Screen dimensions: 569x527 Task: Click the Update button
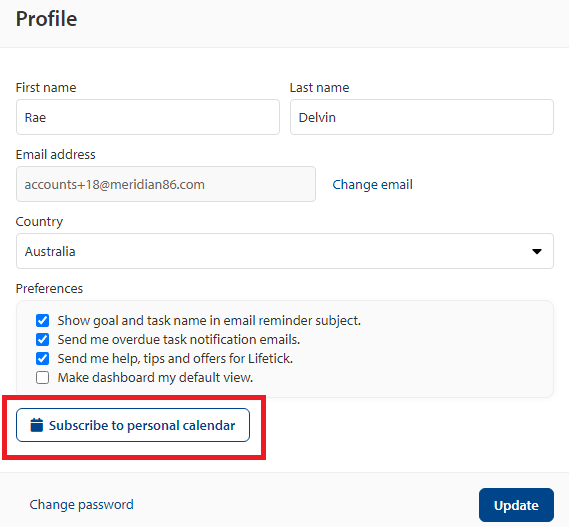tap(516, 505)
